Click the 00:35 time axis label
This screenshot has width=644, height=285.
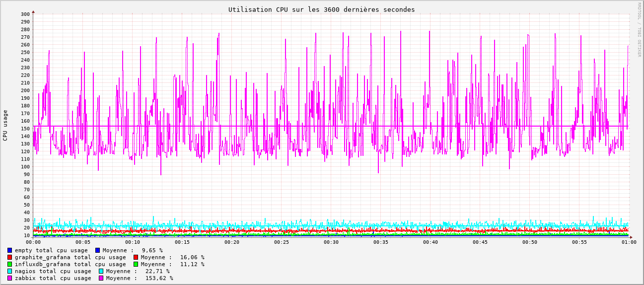(x=381, y=242)
